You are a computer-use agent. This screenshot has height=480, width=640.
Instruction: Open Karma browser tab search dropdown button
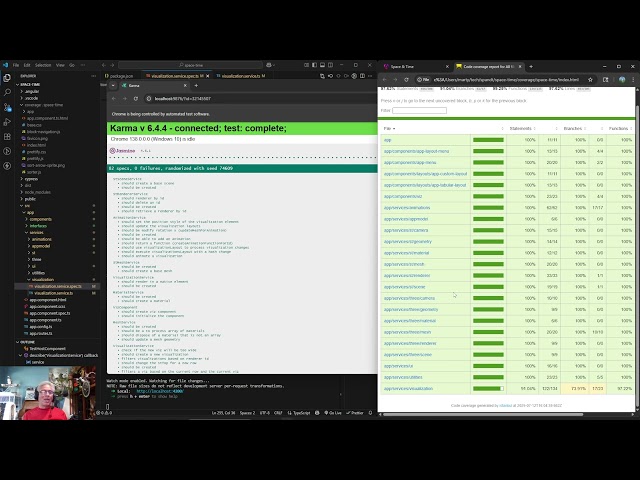[113, 86]
